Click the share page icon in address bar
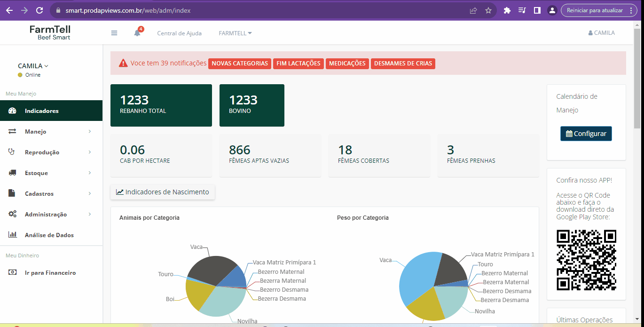The width and height of the screenshot is (644, 327). (x=473, y=10)
